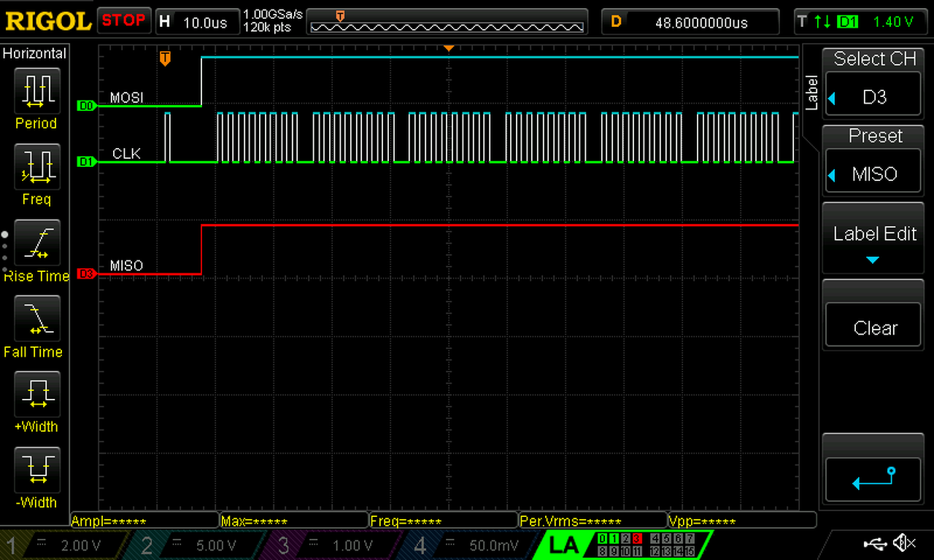Click the MOSI channel label

click(x=126, y=98)
